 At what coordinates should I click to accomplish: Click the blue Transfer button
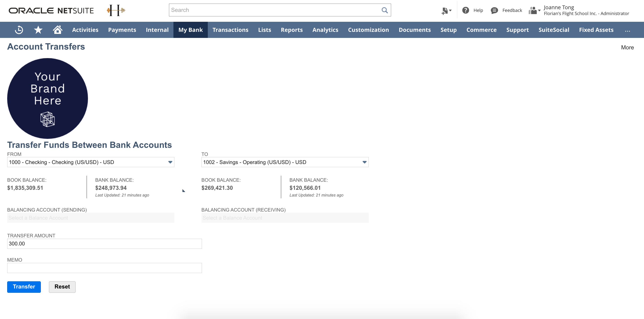pyautogui.click(x=24, y=287)
